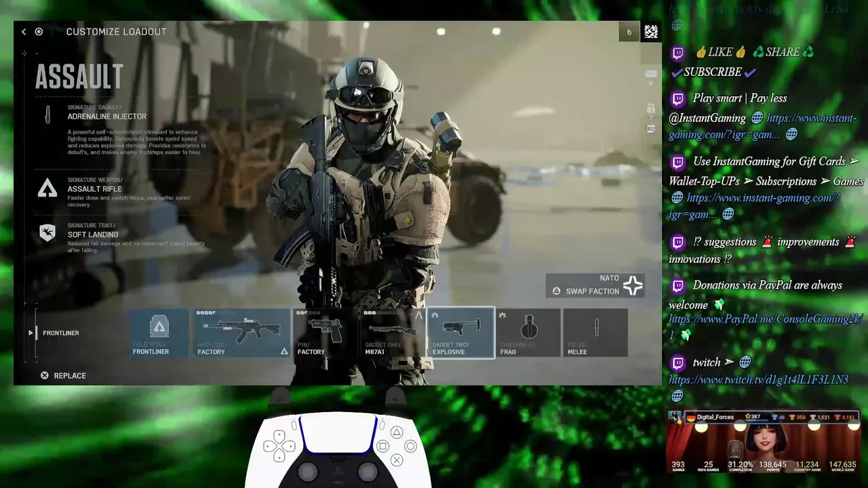
Task: Click the Twitch icon beside Use InstantGaming message
Action: click(677, 162)
